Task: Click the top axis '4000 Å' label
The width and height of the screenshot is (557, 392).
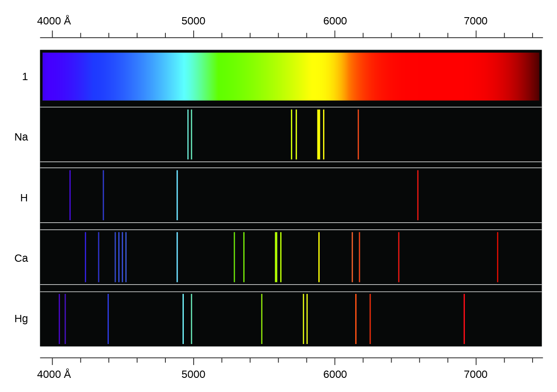Action: pos(54,21)
